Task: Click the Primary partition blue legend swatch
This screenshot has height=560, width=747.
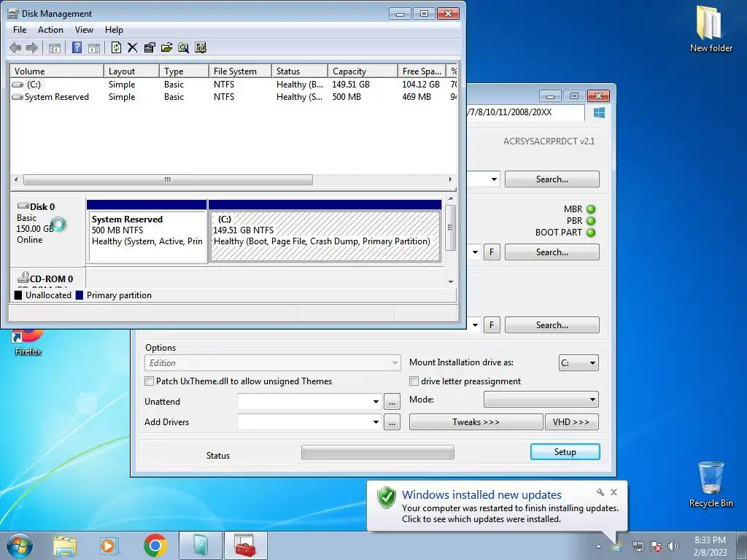Action: [x=79, y=295]
